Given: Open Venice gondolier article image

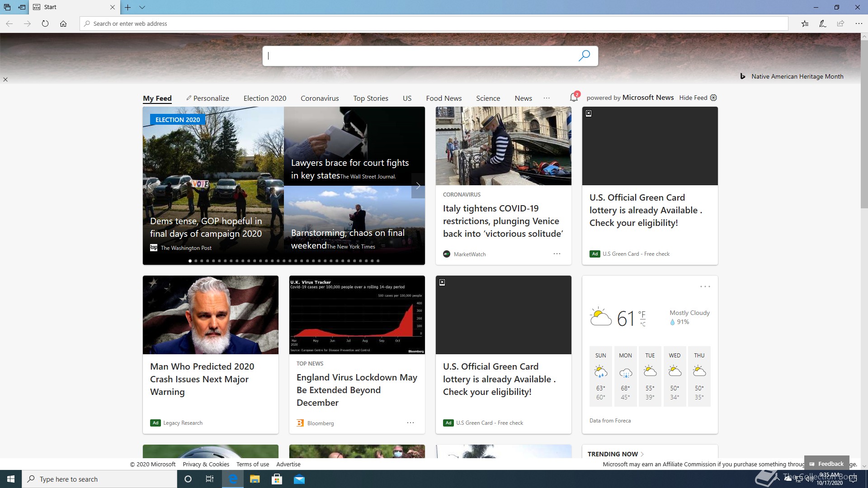Looking at the screenshot, I should pyautogui.click(x=504, y=146).
